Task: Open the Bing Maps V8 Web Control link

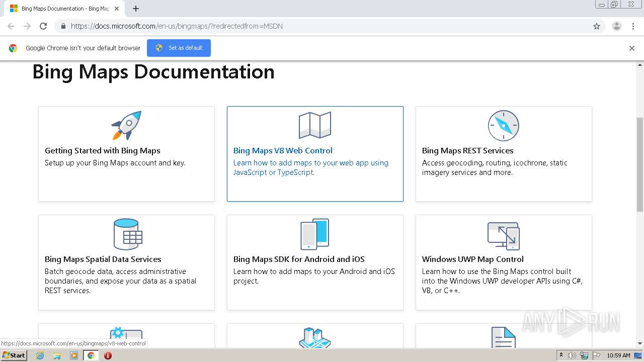Action: [x=283, y=150]
